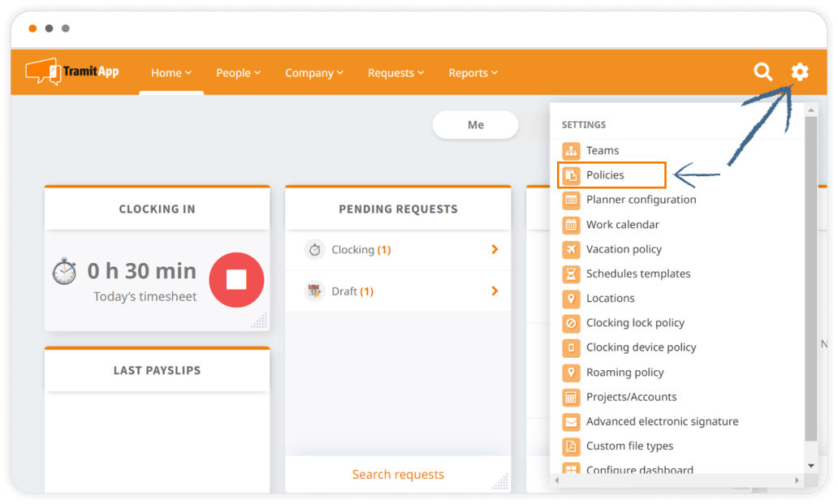The image size is (838, 504).
Task: Select the Policies settings item
Action: click(x=605, y=174)
